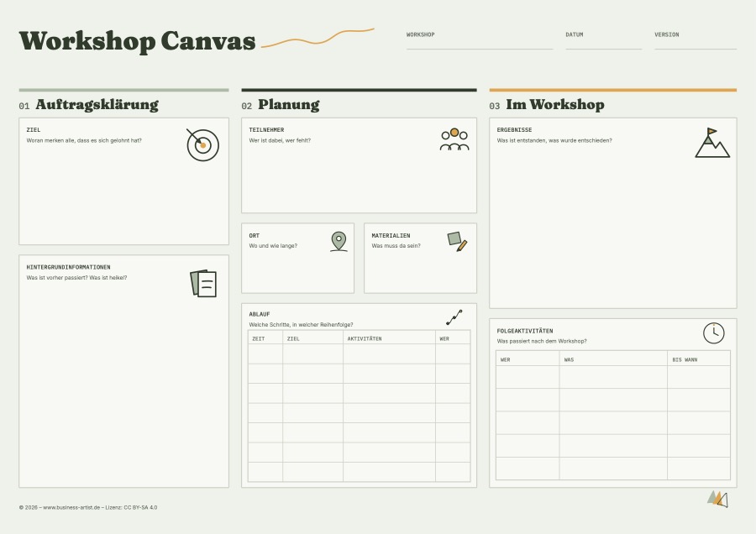
Task: Click the map pin icon in Ort
Action: click(x=339, y=242)
